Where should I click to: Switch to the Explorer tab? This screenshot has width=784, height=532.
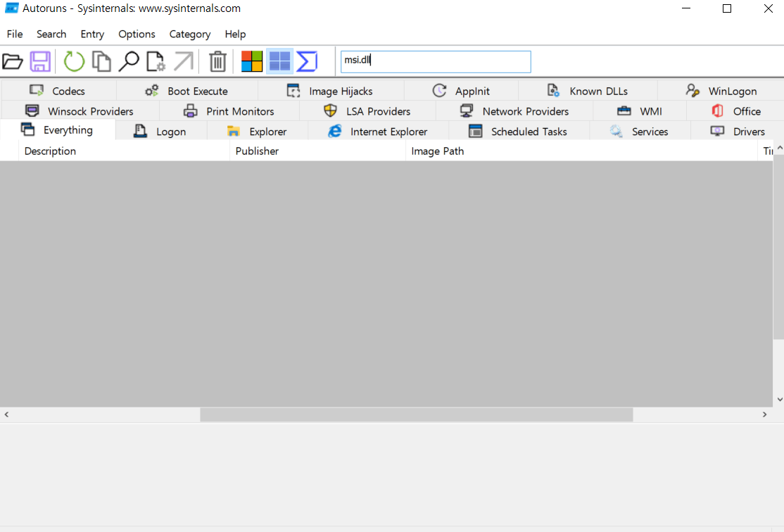pos(258,132)
